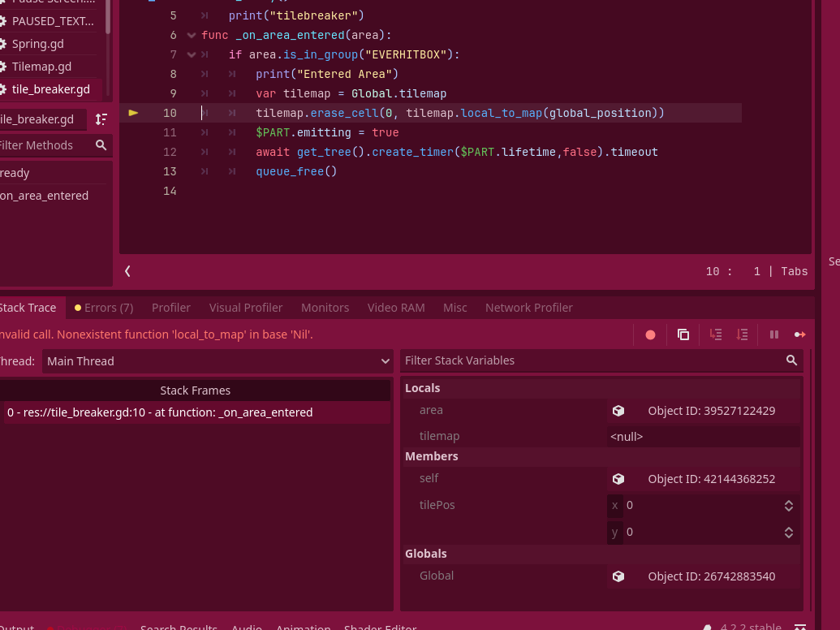Toggle scripts panel with chevron arrow
This screenshot has width=840, height=630.
pyautogui.click(x=127, y=271)
